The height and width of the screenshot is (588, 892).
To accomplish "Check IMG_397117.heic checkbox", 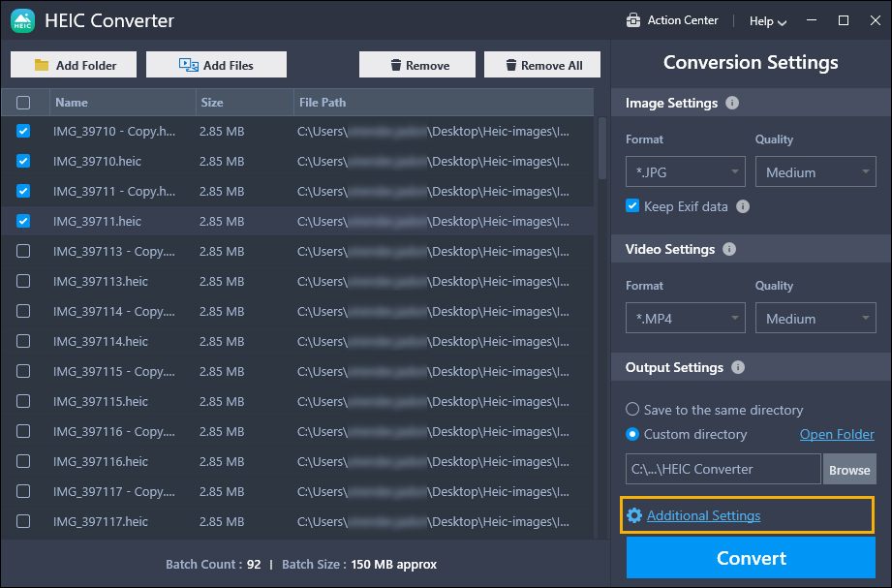I will tap(23, 521).
